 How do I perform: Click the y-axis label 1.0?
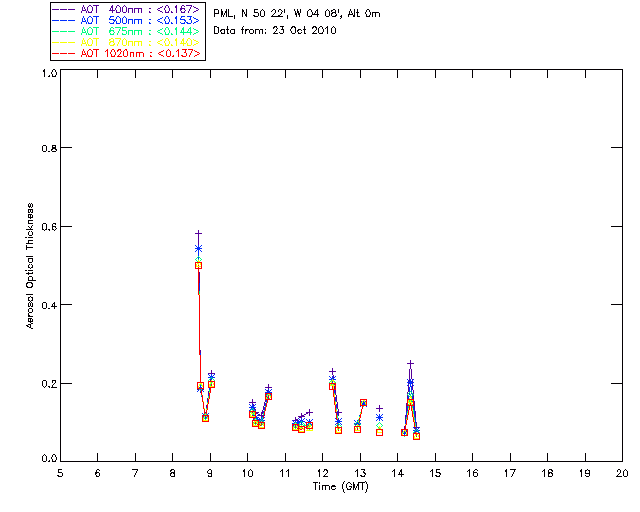tap(49, 73)
